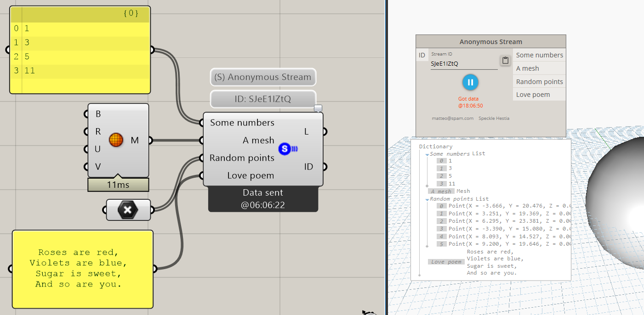Select item 3 with value 11 in Dictionary
Viewport: 644px width, 315px height.
tap(446, 184)
